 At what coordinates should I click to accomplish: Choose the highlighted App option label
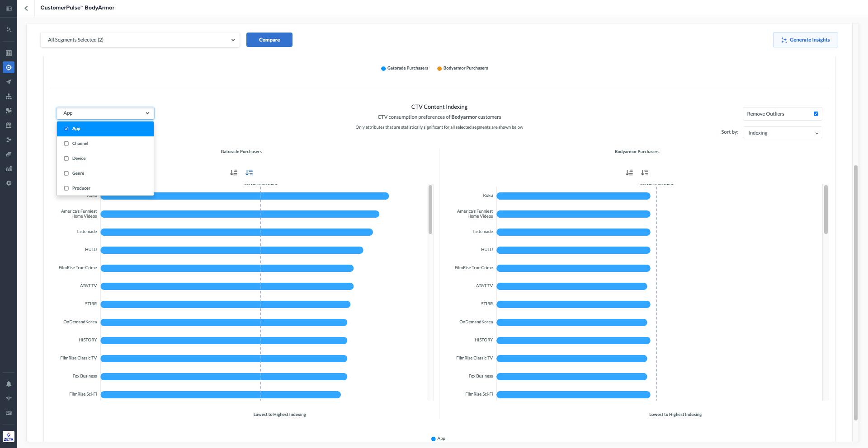coord(76,129)
